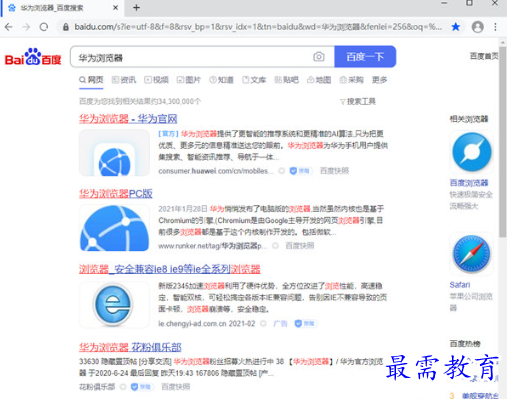Click the small circle icon after 花粉俱乐部
507x399 pixels.
[x=123, y=387]
